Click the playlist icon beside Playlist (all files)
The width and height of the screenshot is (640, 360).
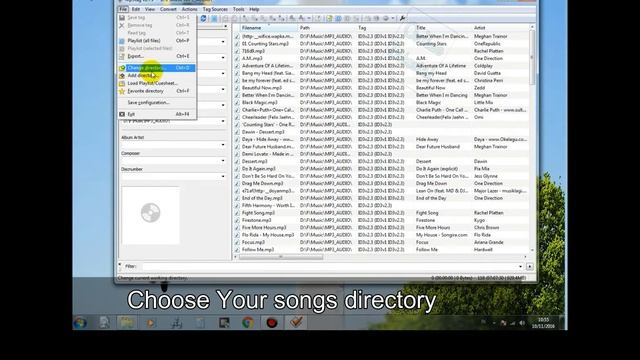pos(122,41)
